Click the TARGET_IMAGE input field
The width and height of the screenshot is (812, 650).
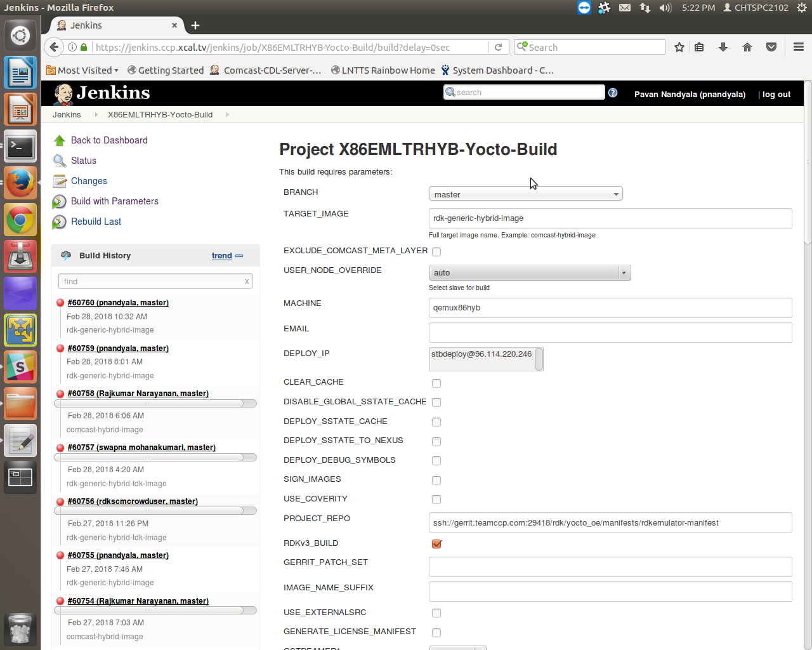click(x=610, y=218)
